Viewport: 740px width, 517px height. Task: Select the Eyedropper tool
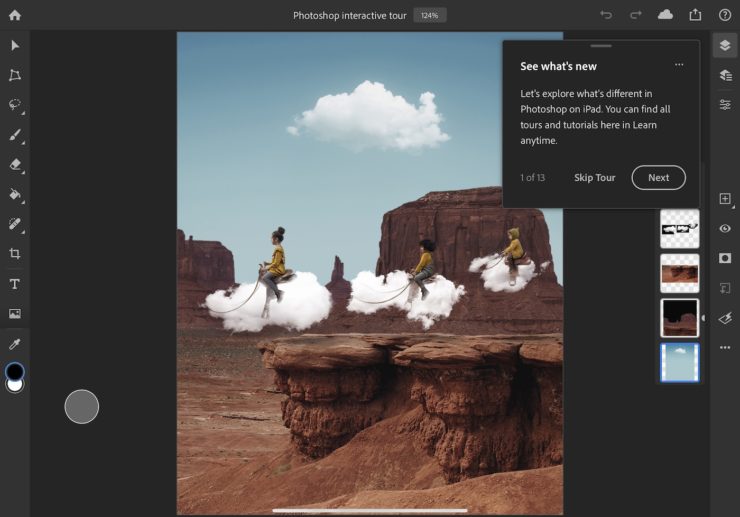15,344
